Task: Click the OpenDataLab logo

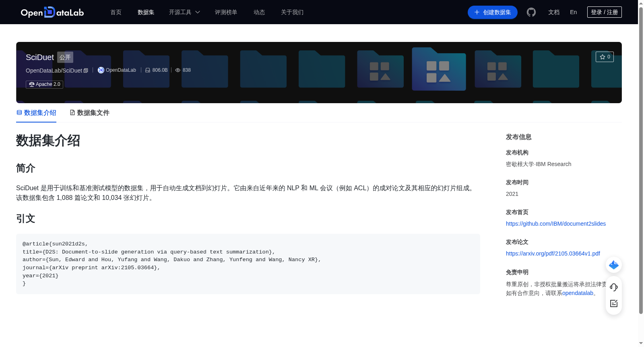Action: click(x=52, y=12)
